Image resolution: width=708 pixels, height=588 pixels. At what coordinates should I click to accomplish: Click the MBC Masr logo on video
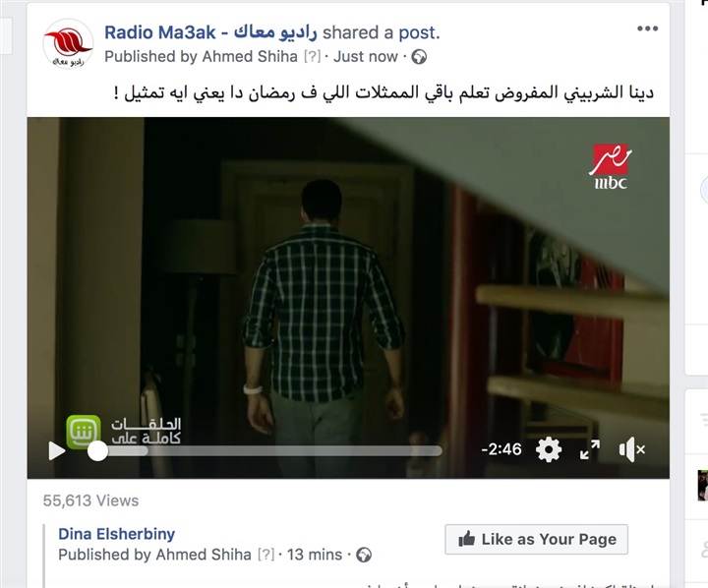pos(611,166)
